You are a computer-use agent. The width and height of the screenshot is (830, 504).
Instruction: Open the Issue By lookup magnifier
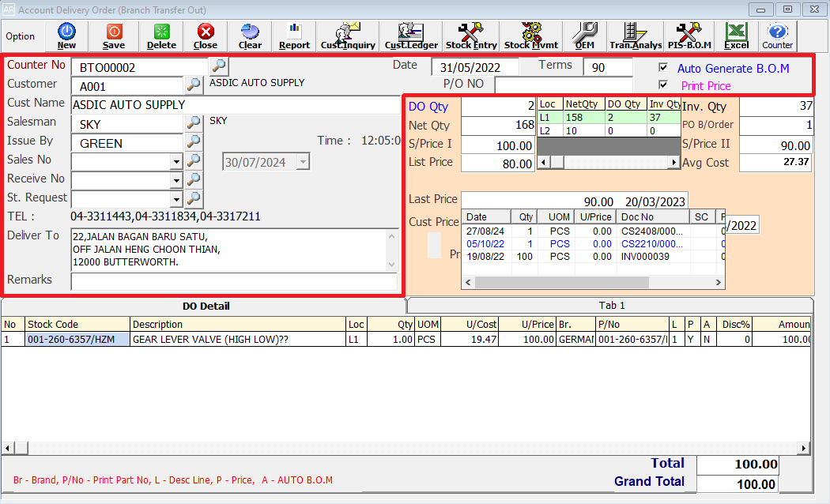194,141
